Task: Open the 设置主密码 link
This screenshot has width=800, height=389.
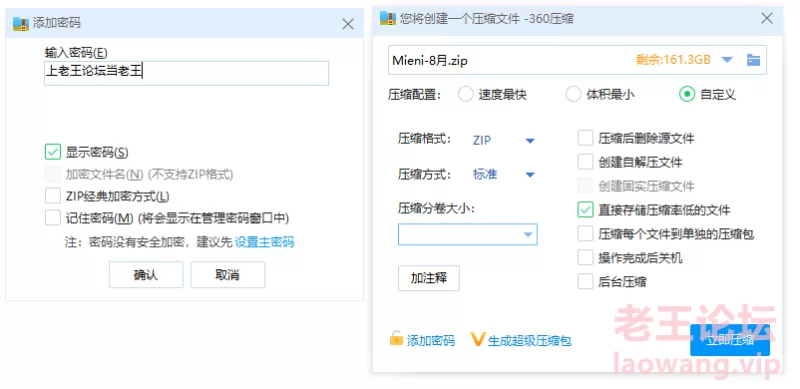Action: (x=264, y=242)
